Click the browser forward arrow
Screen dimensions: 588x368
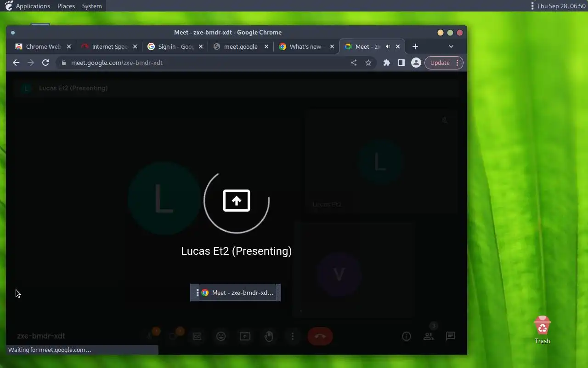pos(31,63)
